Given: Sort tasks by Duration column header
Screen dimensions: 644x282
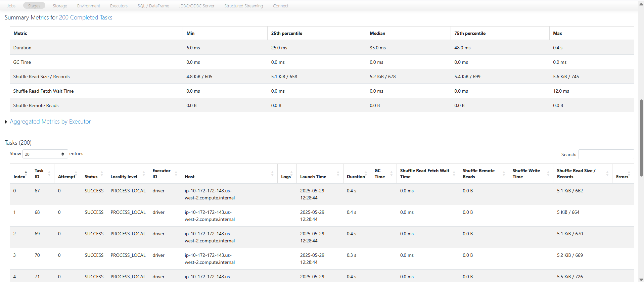Looking at the screenshot, I should point(356,177).
